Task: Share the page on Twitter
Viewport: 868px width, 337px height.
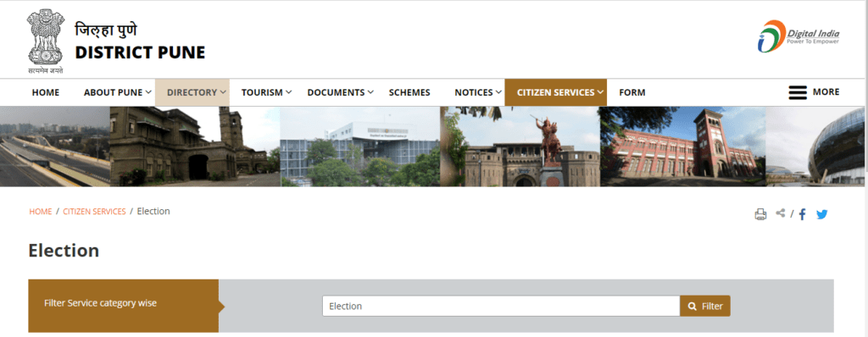Action: pos(822,214)
